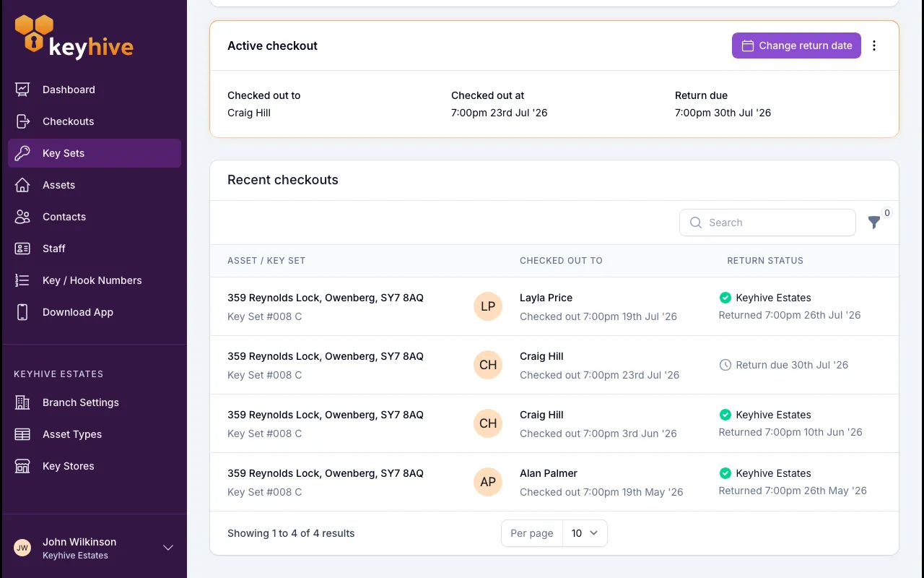Click 'Return due 30th Jul '26' status
Viewport: 924px width, 578px height.
pos(792,365)
